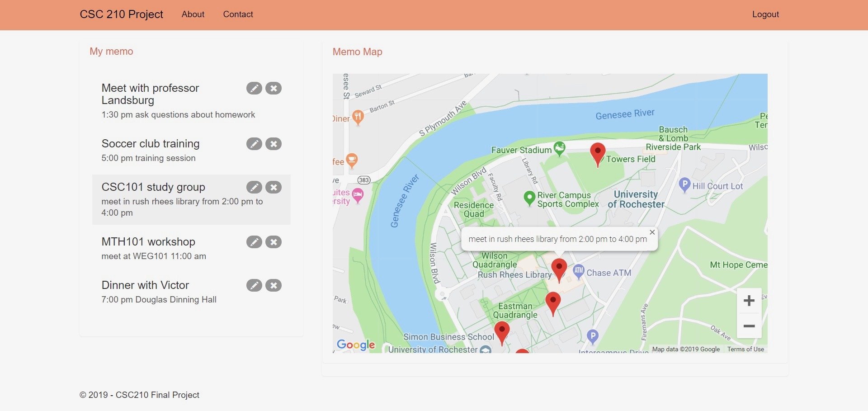The image size is (868, 411).
Task: Click the map info window message text
Action: click(557, 239)
